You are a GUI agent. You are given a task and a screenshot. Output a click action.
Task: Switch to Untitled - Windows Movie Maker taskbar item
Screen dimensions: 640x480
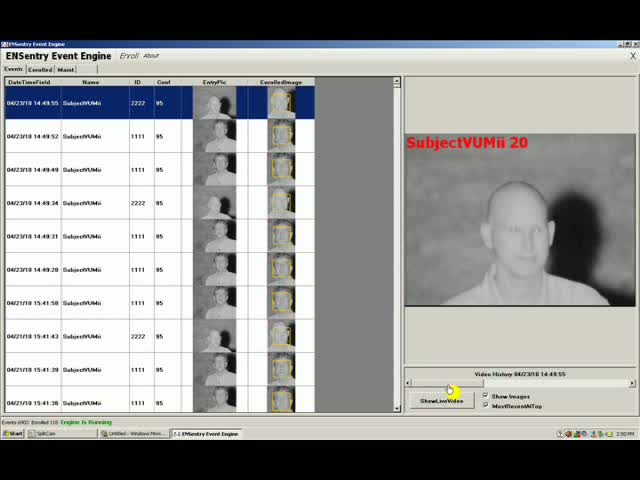tap(135, 433)
